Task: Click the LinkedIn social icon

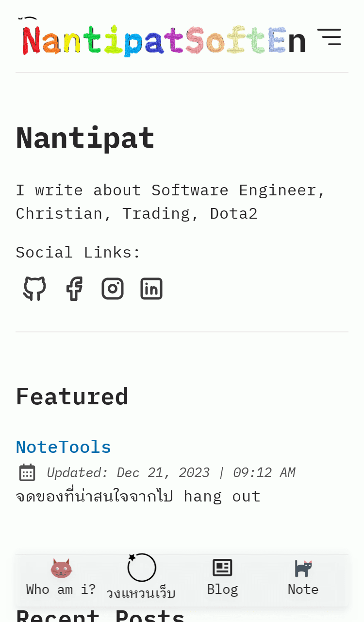Action: tap(151, 289)
